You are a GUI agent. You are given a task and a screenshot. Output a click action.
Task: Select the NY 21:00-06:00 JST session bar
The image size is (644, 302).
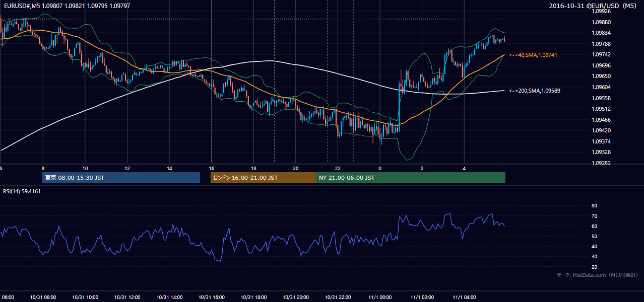click(411, 178)
